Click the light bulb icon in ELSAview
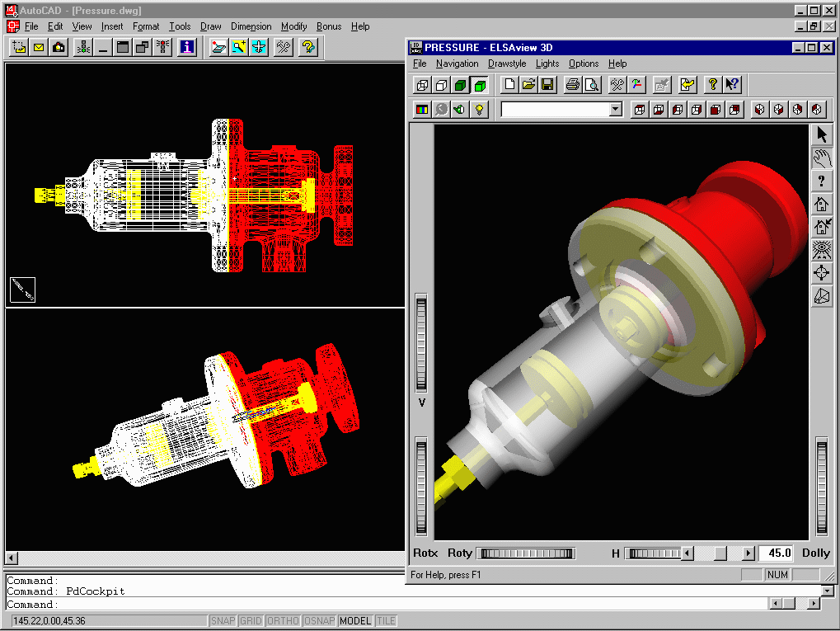Screen dimensions: 840x631 (479, 109)
